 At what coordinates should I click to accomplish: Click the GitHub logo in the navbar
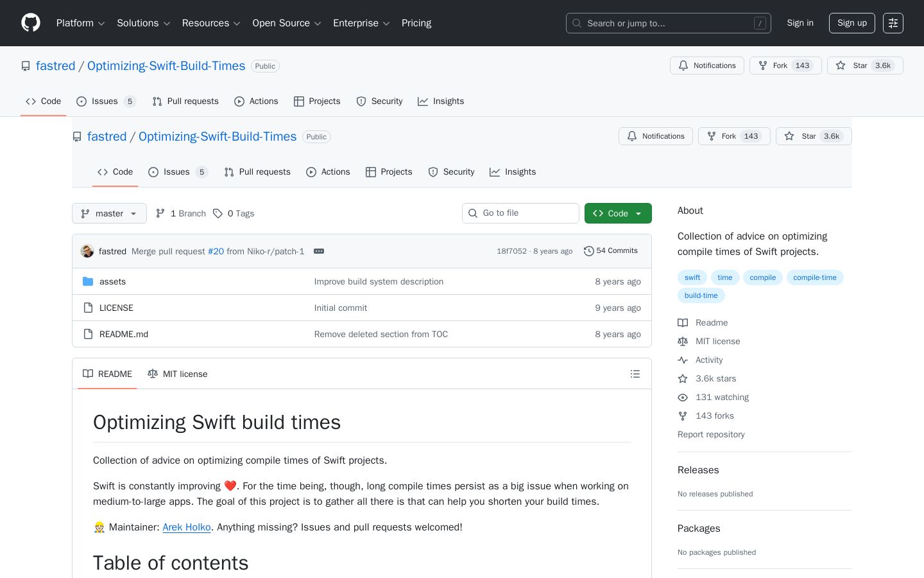31,23
